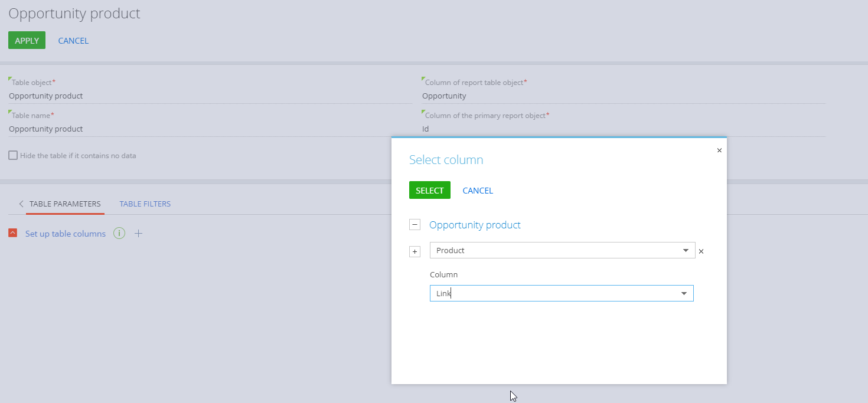Remove the Product row with x icon
Screen dimensions: 868x403
click(x=701, y=251)
